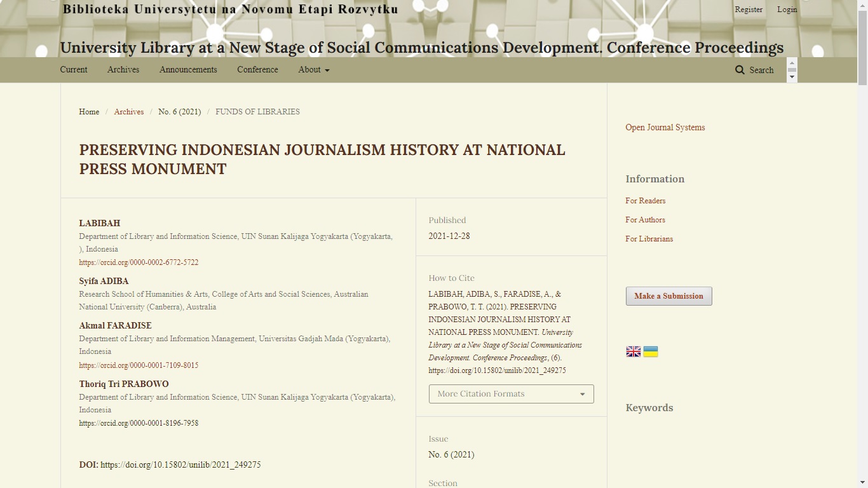Click the journal title in the header
Screen dimensions: 868x488
[x=422, y=48]
